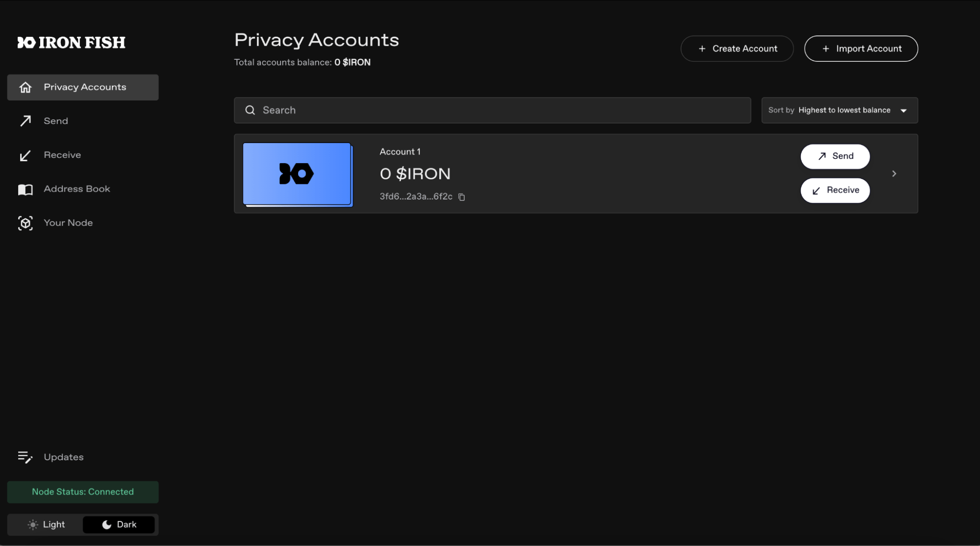The height and width of the screenshot is (546, 980).
Task: Switch to Light theme
Action: [46, 524]
